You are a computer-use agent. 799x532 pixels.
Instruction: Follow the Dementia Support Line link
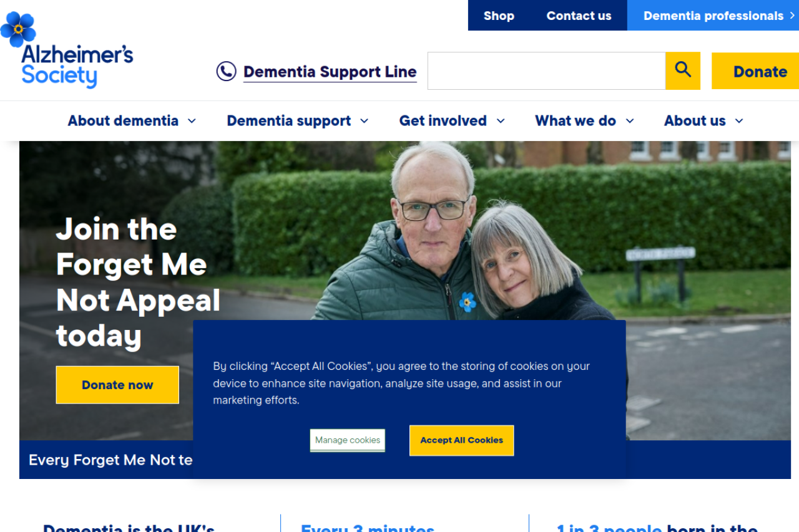pos(330,72)
